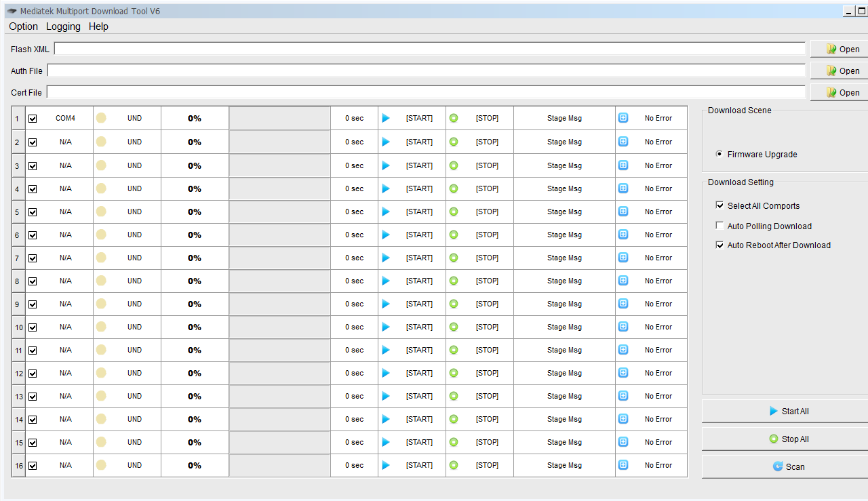
Task: Click the progress bar in row 1
Action: tap(279, 118)
